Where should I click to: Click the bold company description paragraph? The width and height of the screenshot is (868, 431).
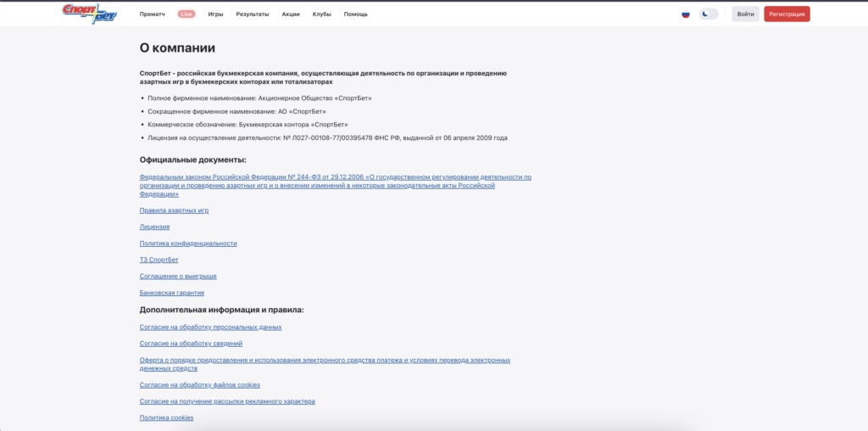pyautogui.click(x=323, y=77)
